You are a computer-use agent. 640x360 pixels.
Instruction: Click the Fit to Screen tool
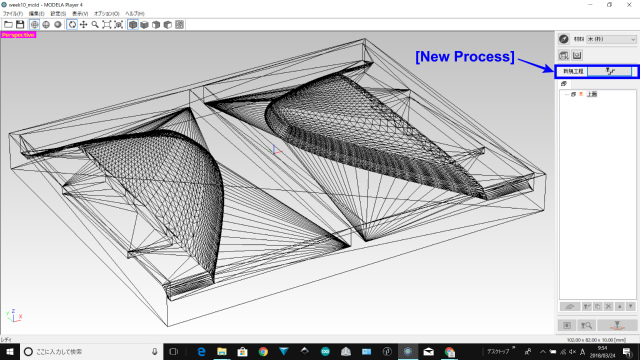click(107, 25)
